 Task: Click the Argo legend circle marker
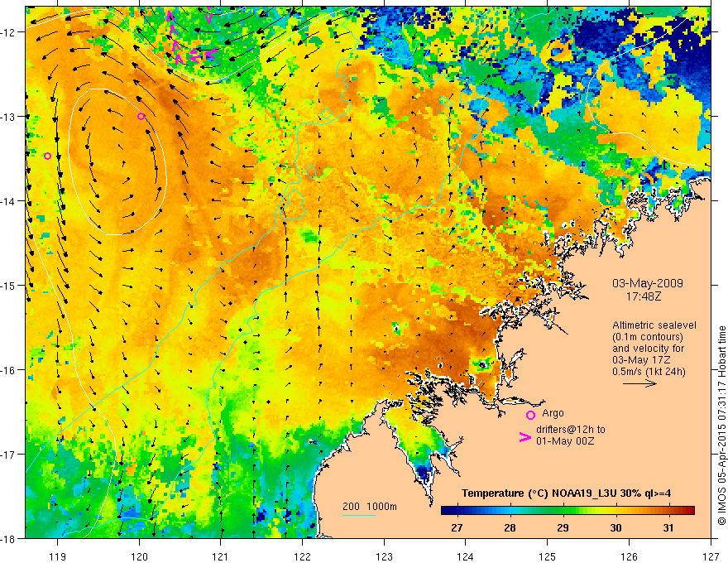(530, 415)
